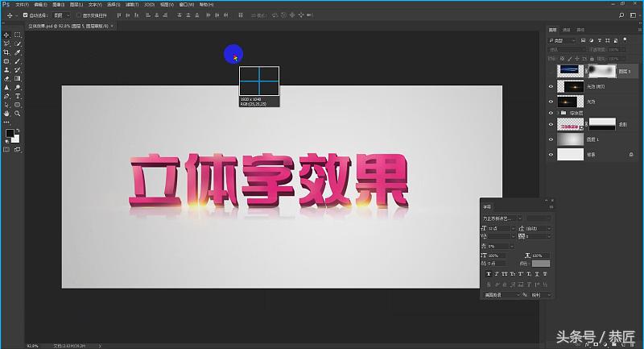
Task: Select the Crop tool
Action: (6, 52)
